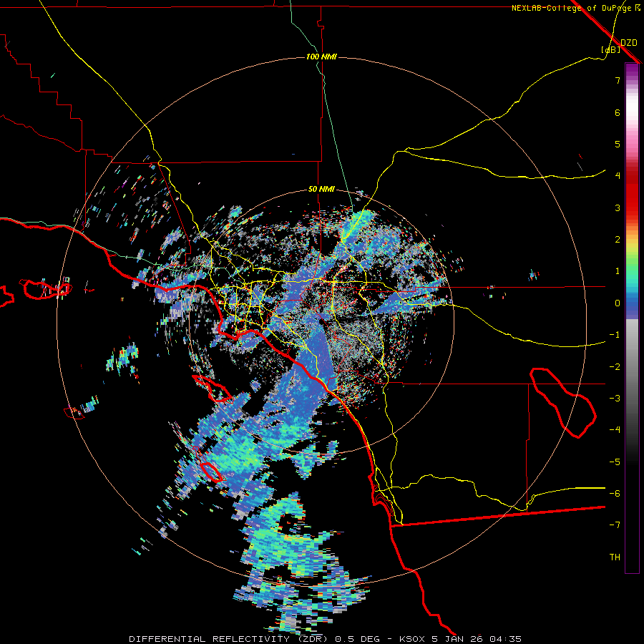Click the 5 value on the dB scale

coord(618,144)
